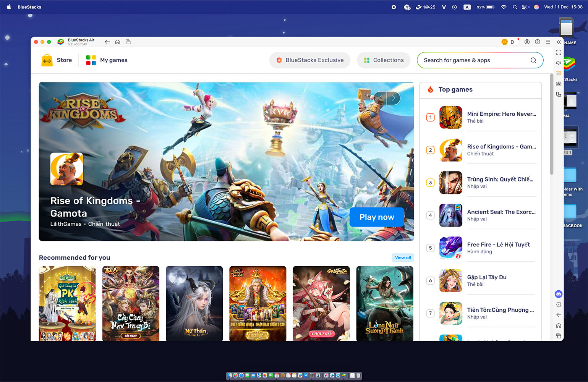588x382 pixels.
Task: Open the Long Ngữ Sương Thành game card
Action: pos(384,303)
